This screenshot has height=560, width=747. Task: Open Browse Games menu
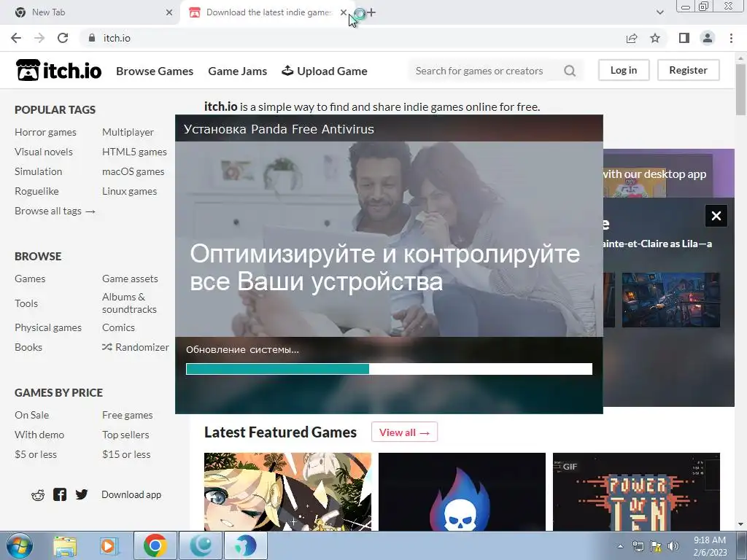coord(155,71)
